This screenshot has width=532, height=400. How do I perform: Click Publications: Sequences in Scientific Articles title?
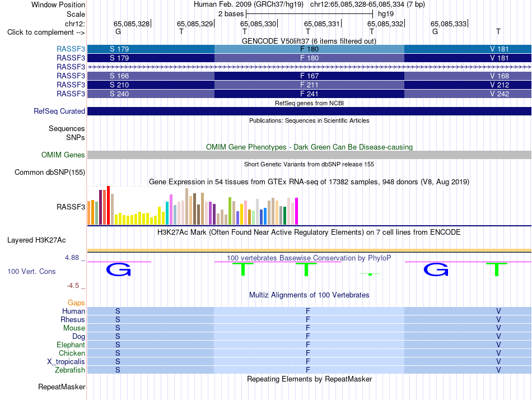tap(309, 120)
